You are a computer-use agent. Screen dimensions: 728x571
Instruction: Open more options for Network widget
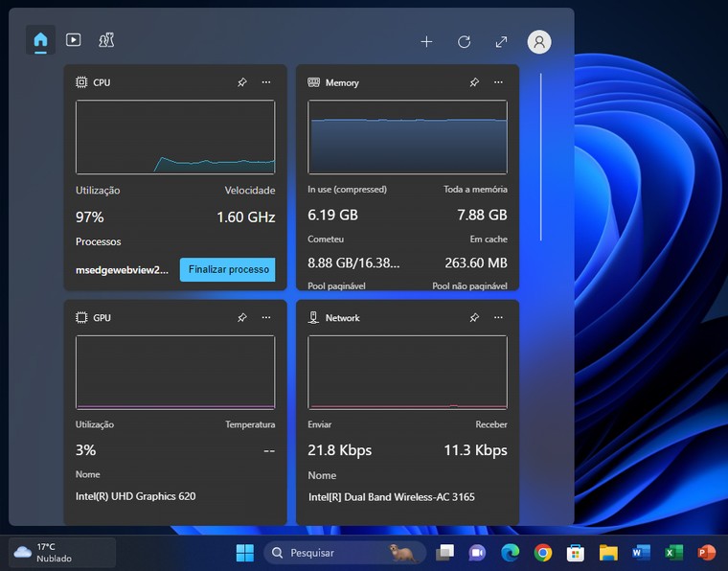498,317
